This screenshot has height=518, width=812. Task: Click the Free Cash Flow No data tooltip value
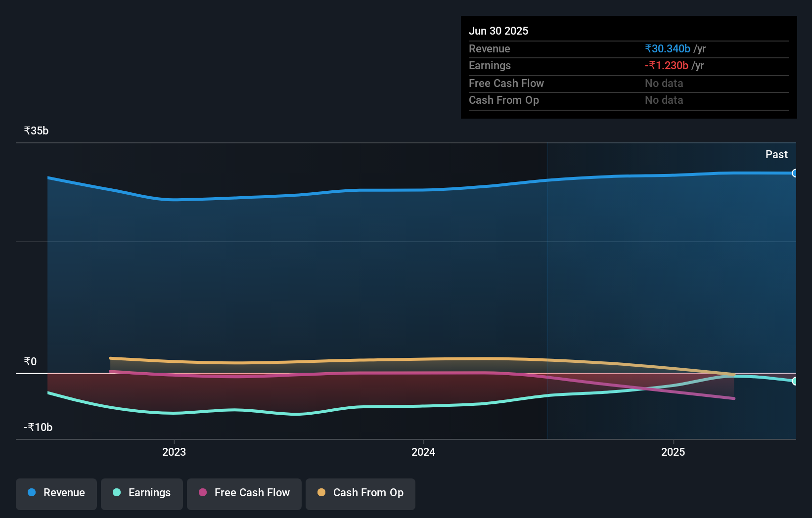point(664,83)
